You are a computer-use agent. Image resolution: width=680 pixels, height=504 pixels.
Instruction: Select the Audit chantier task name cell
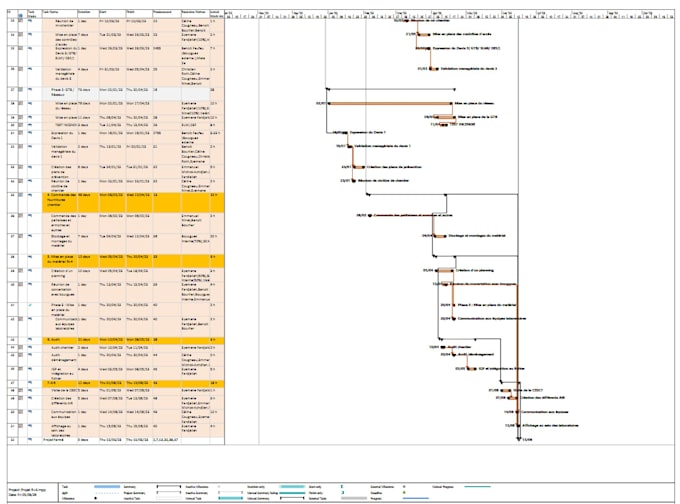pyautogui.click(x=60, y=347)
